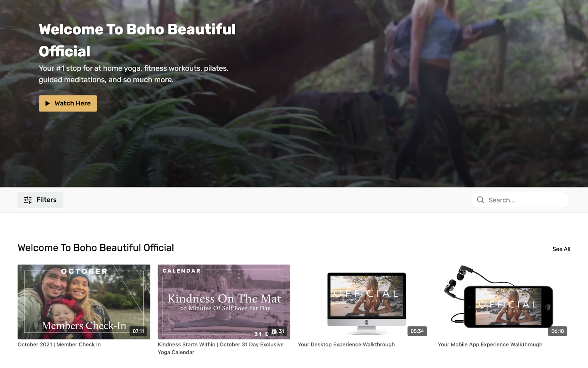
Task: Open the Filters panel
Action: point(40,200)
